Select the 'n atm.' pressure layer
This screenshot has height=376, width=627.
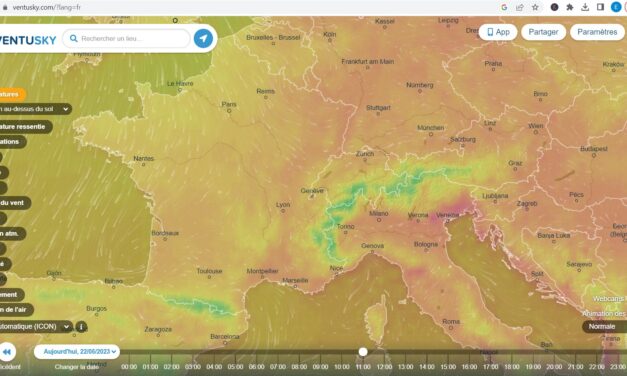coord(12,234)
